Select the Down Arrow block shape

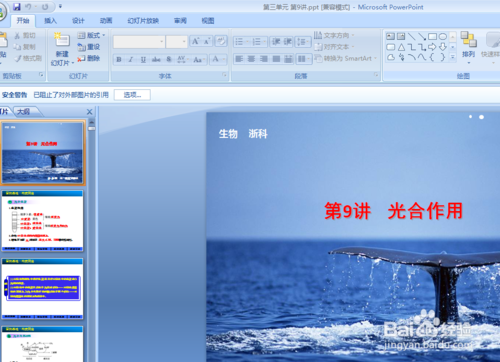coord(443,47)
